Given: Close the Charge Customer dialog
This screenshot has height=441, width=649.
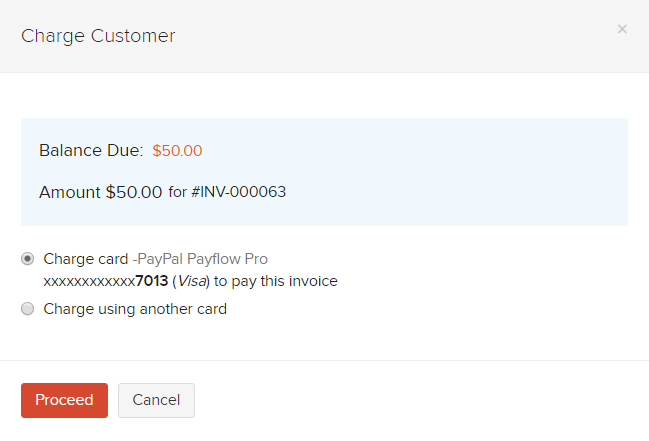Looking at the screenshot, I should (x=622, y=29).
